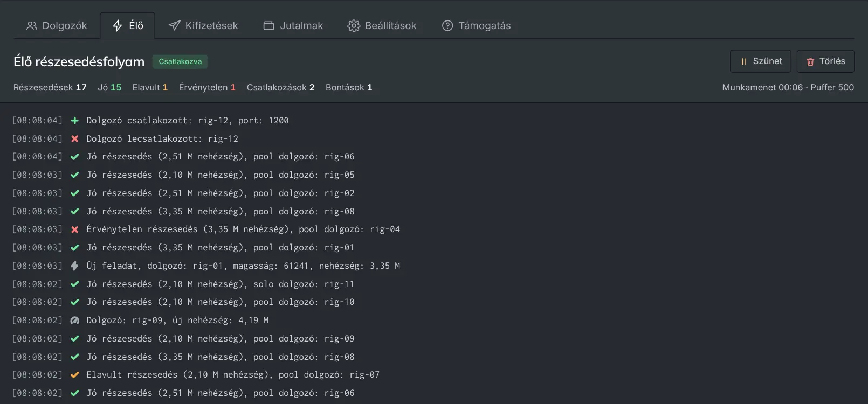Click the red X icon for rig-12 disconnected

pyautogui.click(x=75, y=139)
